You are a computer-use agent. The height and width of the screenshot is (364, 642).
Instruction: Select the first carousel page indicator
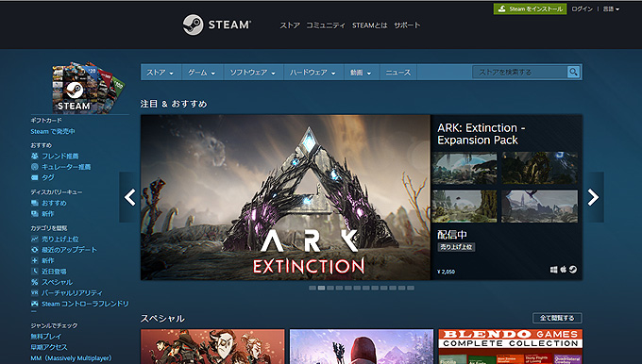coord(313,288)
